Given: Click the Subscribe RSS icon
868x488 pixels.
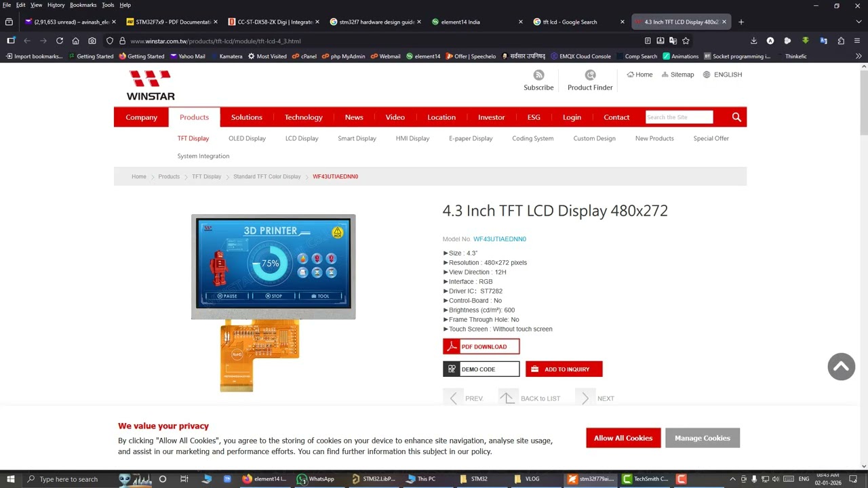Looking at the screenshot, I should [538, 75].
